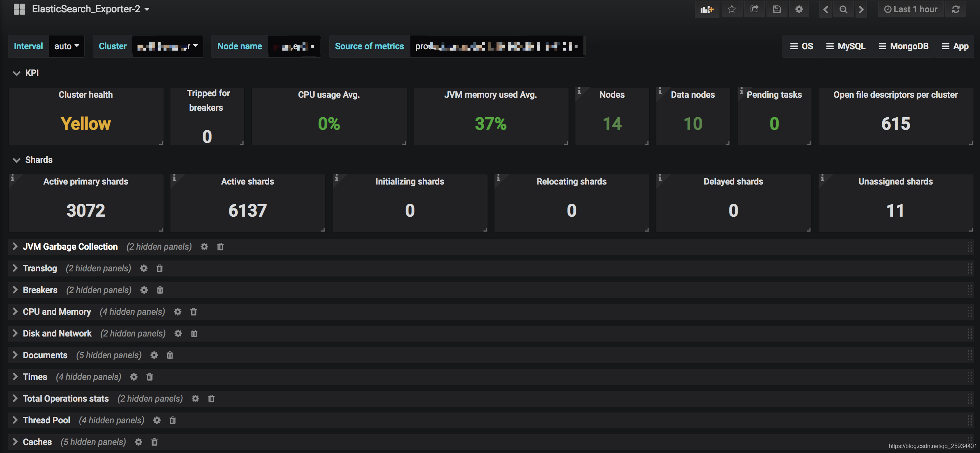Show info tooltip icon on Nodes panel

(x=579, y=91)
